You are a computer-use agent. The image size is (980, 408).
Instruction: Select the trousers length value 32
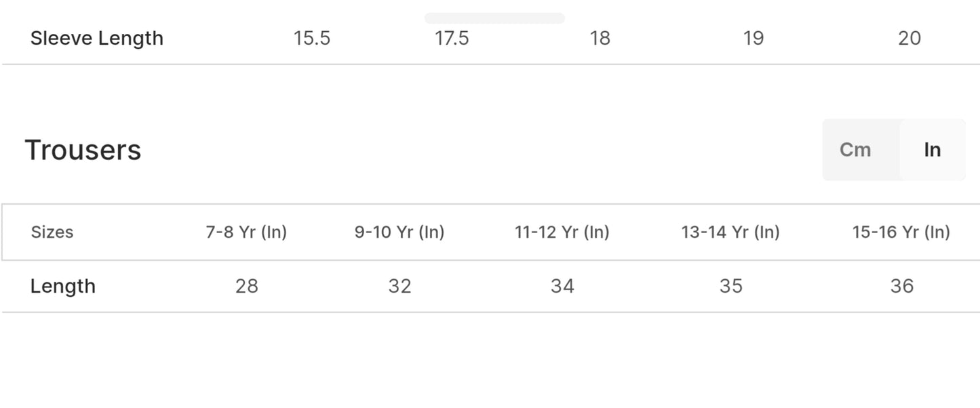(x=400, y=286)
